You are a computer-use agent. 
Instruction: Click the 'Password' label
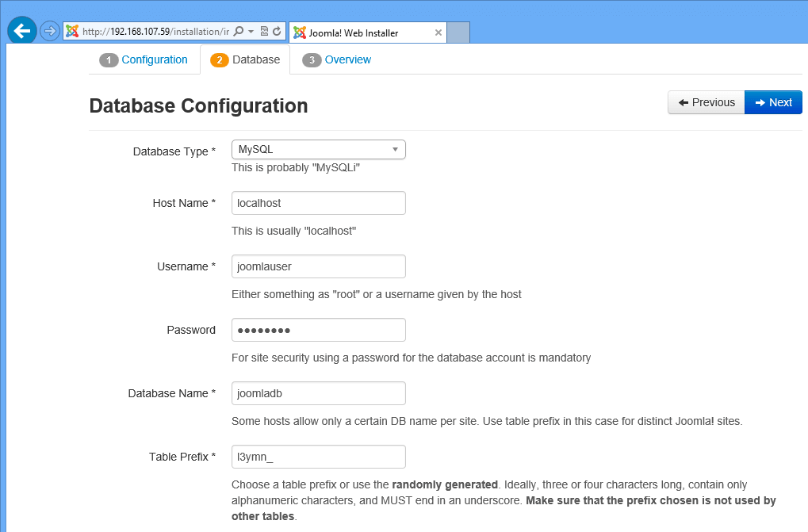click(191, 330)
